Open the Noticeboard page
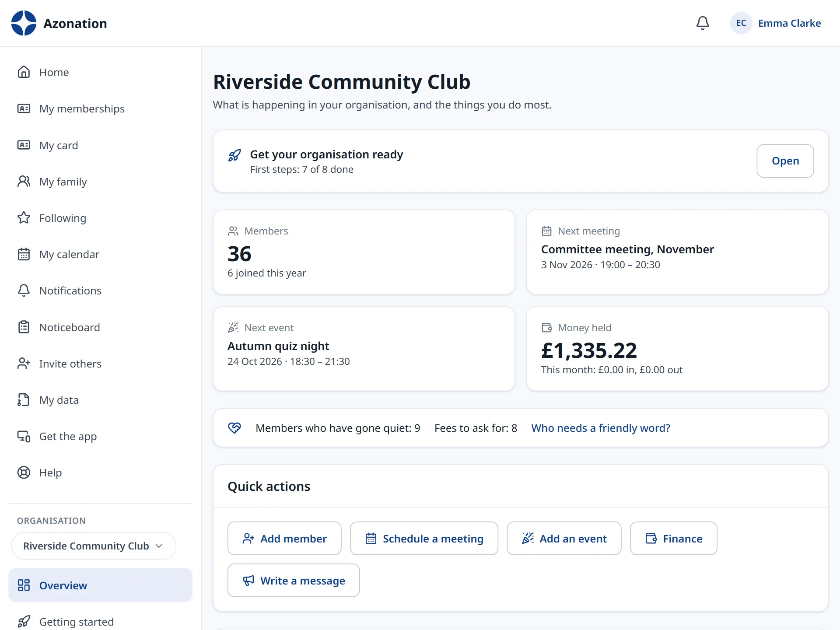The width and height of the screenshot is (840, 630). click(100, 327)
